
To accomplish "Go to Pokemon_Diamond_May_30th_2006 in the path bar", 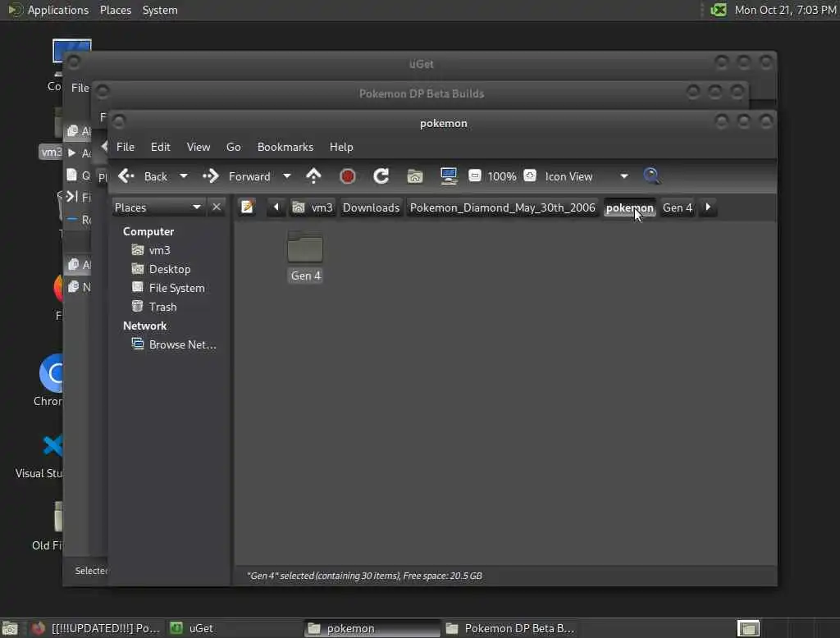I will pos(503,207).
